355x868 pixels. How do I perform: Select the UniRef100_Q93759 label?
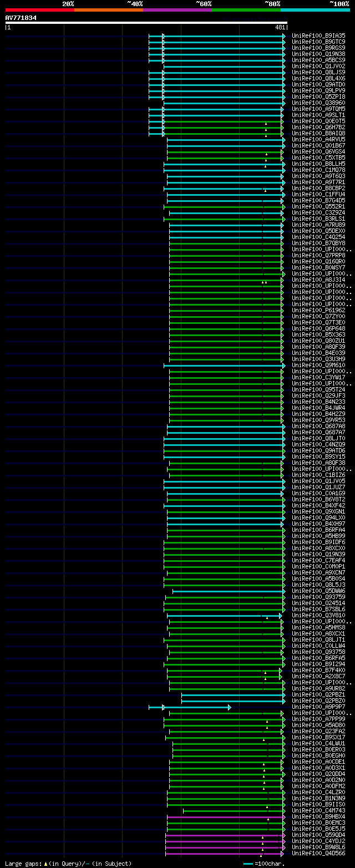[318, 597]
